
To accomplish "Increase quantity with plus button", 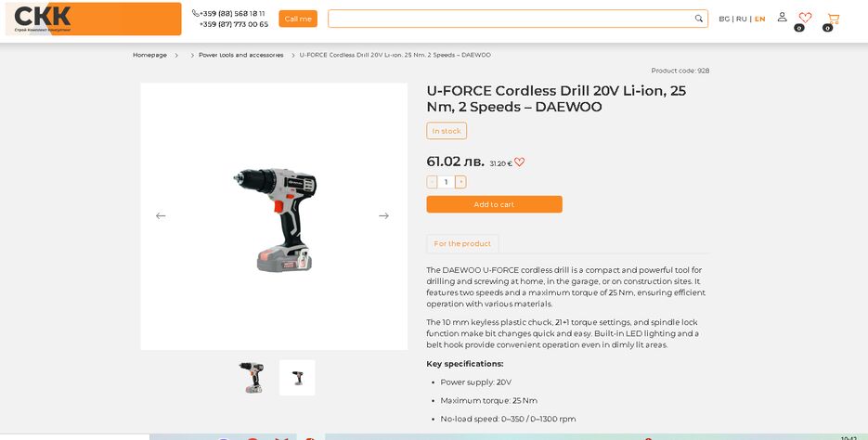I will 460,182.
